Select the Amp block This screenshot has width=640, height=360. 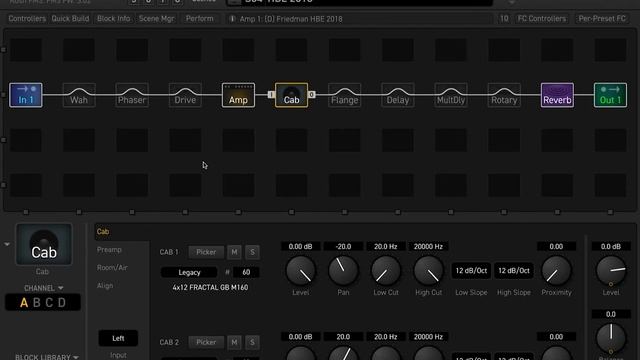[238, 95]
